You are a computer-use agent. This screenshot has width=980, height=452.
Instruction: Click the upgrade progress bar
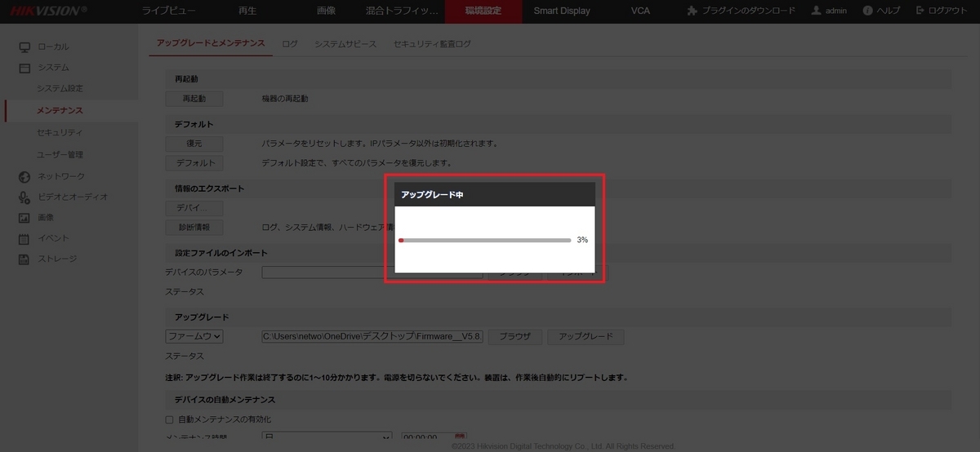(484, 241)
